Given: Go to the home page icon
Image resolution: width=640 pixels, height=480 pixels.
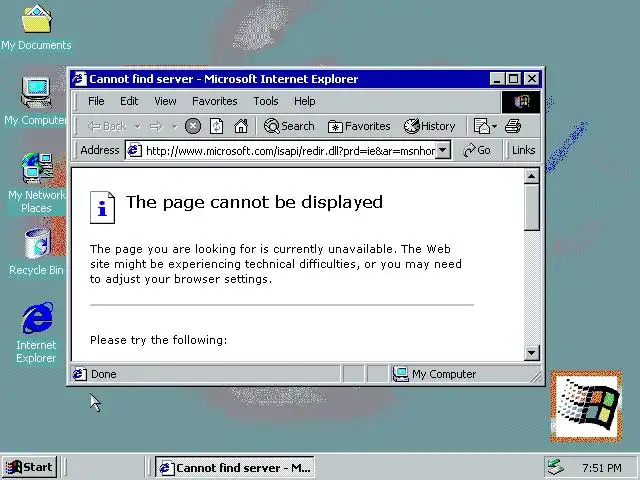Looking at the screenshot, I should [x=241, y=126].
